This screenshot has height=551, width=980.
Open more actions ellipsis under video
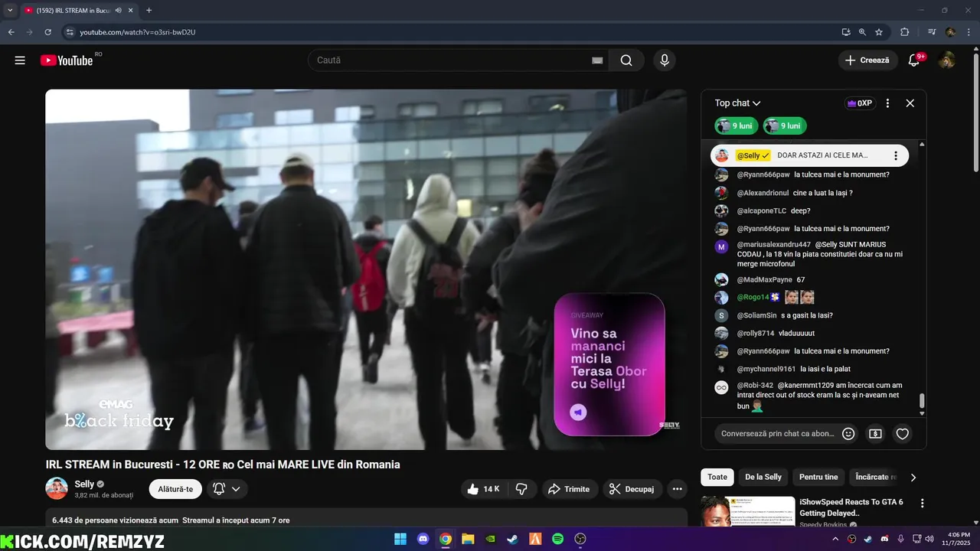coord(677,489)
